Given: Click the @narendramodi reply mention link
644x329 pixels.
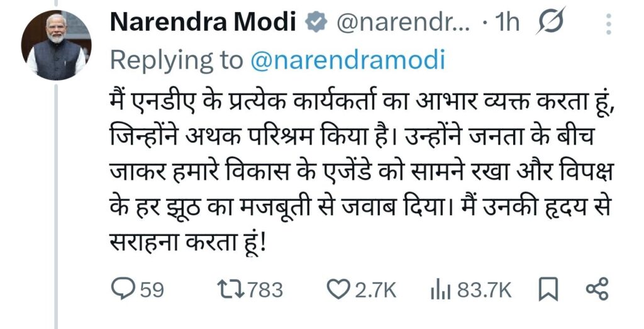Looking at the screenshot, I should point(347,60).
